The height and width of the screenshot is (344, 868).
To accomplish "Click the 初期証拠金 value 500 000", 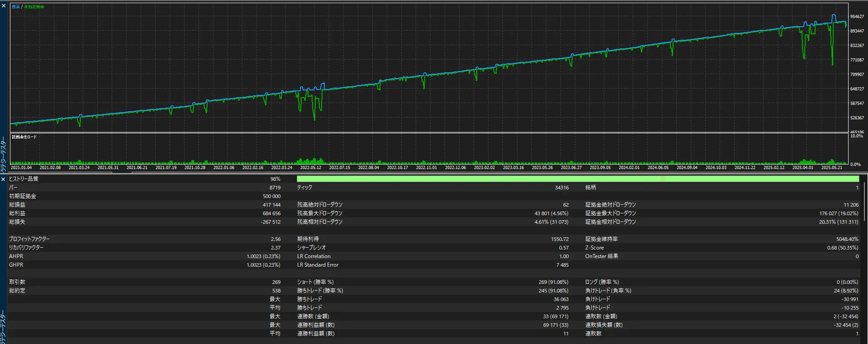I will tap(272, 196).
